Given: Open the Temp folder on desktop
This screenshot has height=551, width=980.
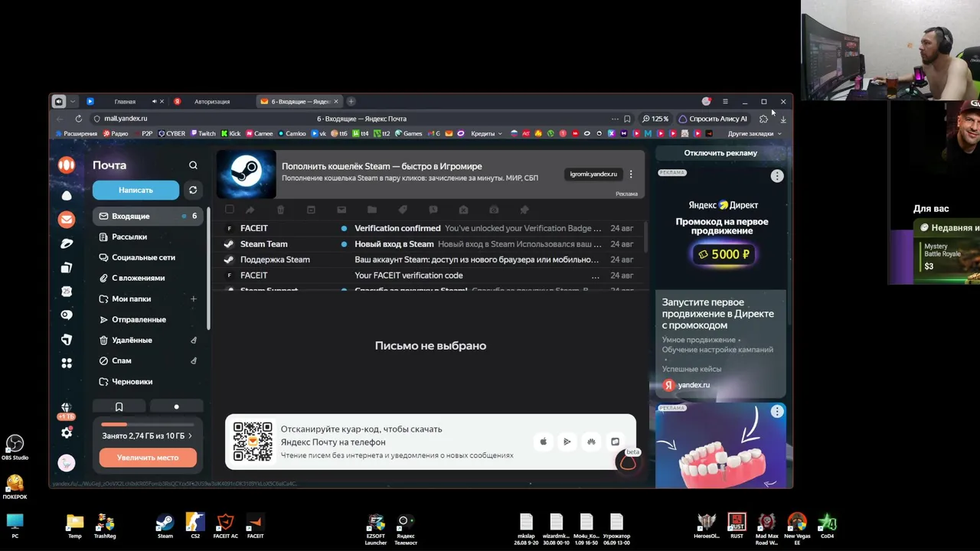Looking at the screenshot, I should point(74,526).
